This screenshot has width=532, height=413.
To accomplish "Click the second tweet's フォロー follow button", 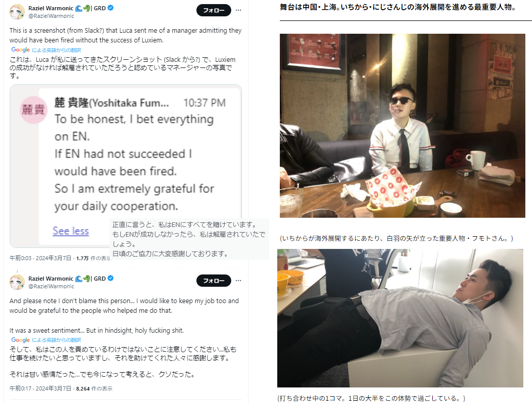I will (213, 281).
